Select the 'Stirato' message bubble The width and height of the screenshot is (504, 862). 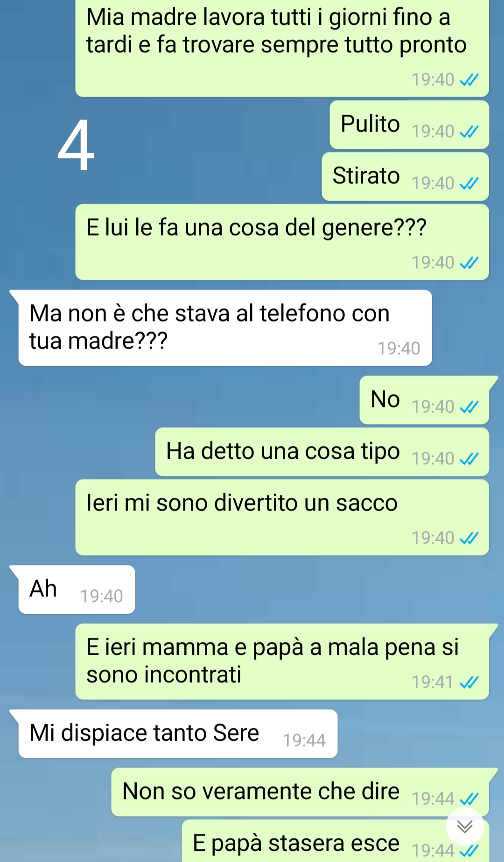tap(405, 176)
